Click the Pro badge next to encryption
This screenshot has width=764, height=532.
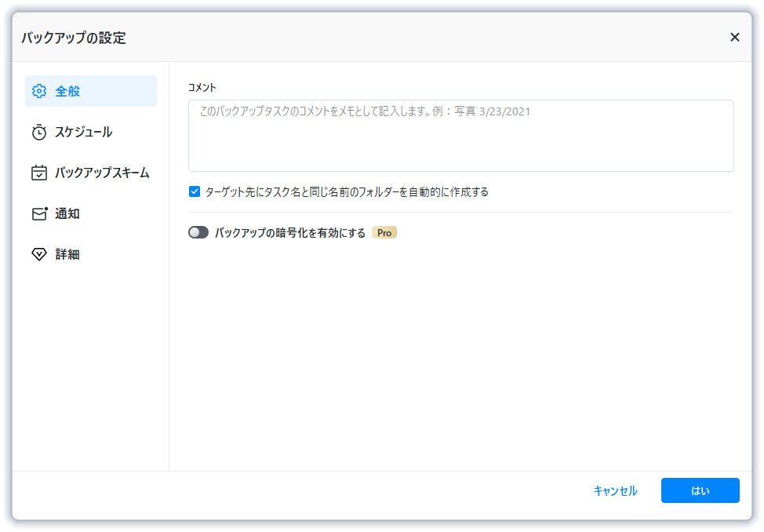pyautogui.click(x=384, y=233)
